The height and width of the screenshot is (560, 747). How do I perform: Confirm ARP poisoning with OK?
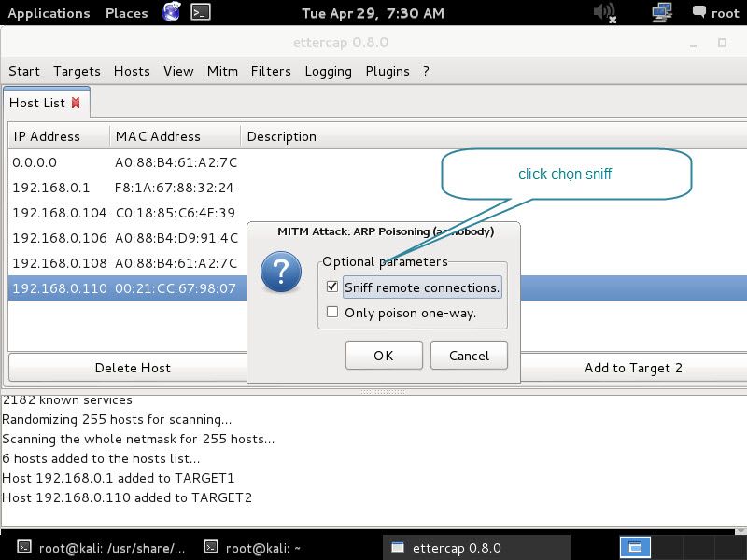click(384, 356)
